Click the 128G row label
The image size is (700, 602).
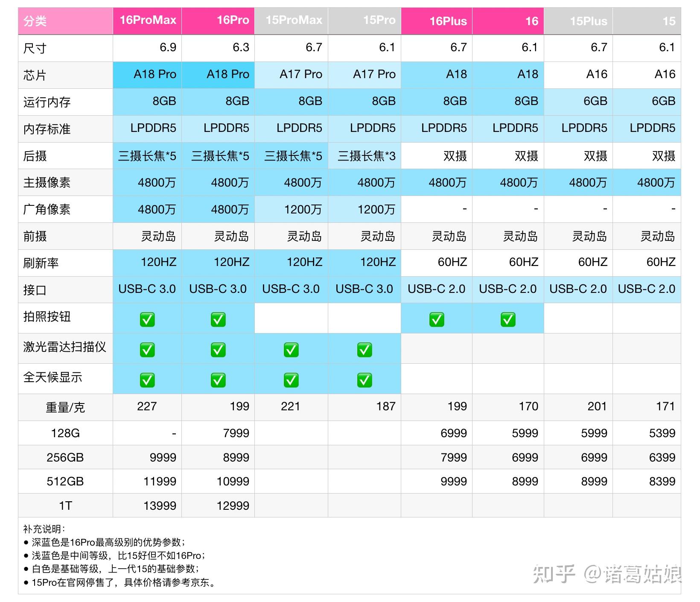[65, 433]
